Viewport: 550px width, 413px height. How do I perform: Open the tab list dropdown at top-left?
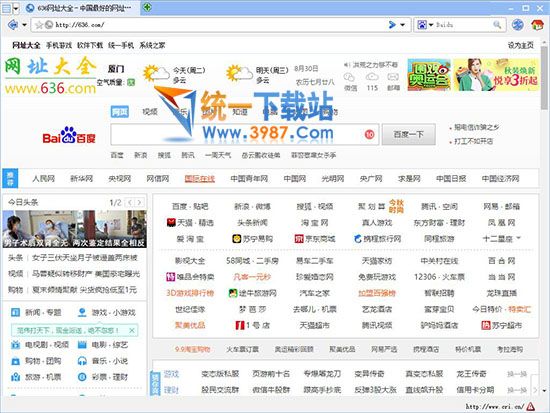(16, 8)
